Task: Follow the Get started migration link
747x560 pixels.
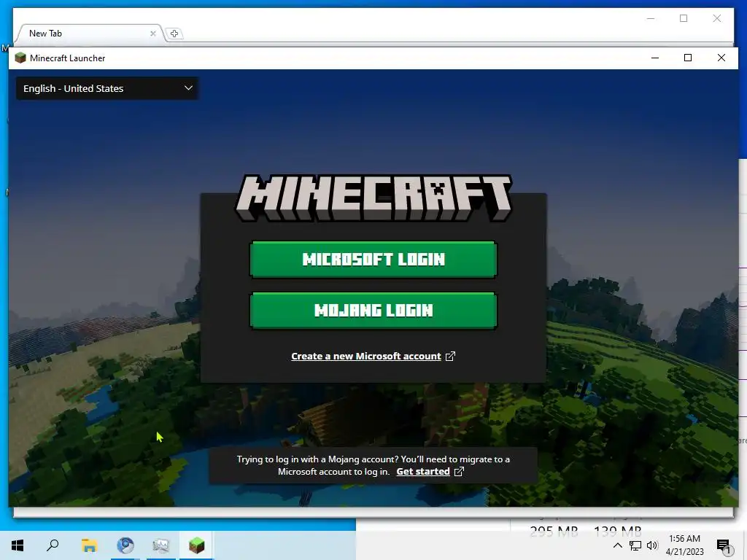Action: 430,472
